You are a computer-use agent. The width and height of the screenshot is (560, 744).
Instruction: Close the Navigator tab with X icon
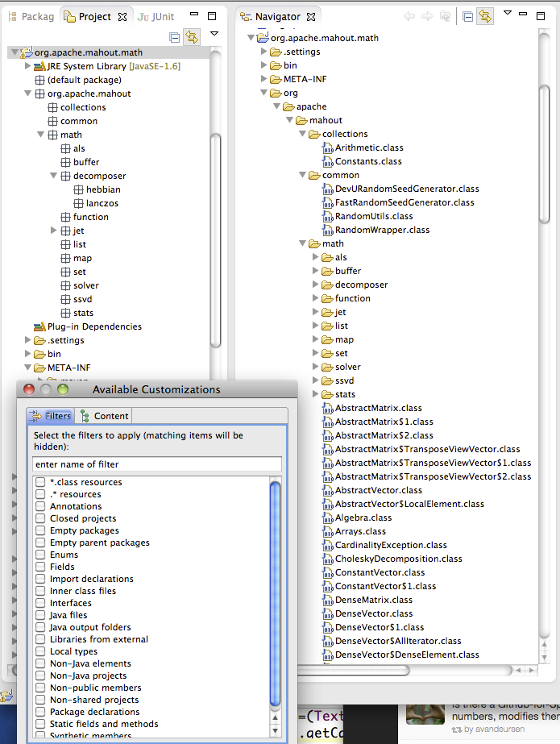[311, 17]
